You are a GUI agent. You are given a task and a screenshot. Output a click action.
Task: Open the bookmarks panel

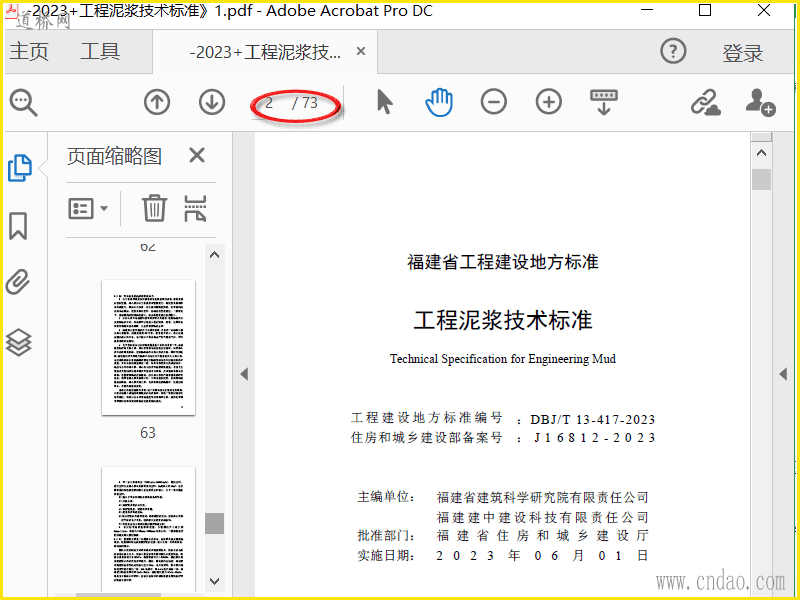[18, 226]
